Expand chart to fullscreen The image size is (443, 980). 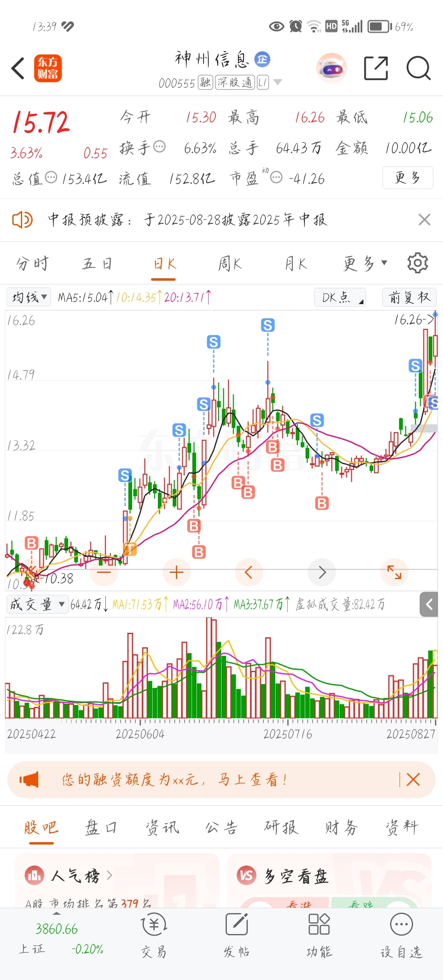(394, 572)
